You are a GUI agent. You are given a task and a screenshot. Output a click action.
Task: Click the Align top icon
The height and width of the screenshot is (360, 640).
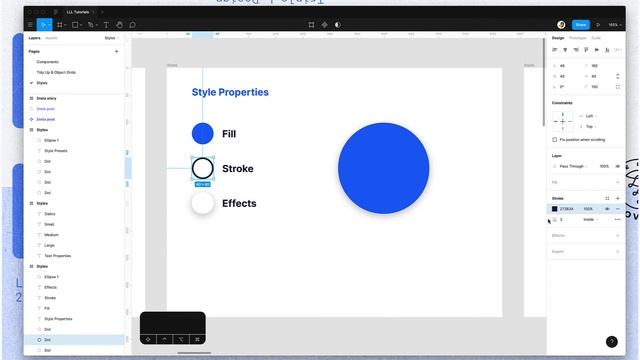coord(586,50)
